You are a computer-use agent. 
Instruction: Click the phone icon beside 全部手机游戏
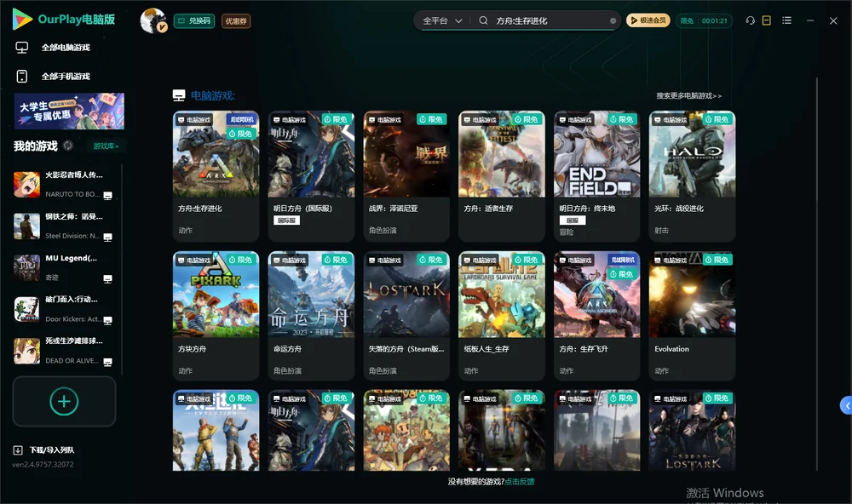pyautogui.click(x=22, y=76)
